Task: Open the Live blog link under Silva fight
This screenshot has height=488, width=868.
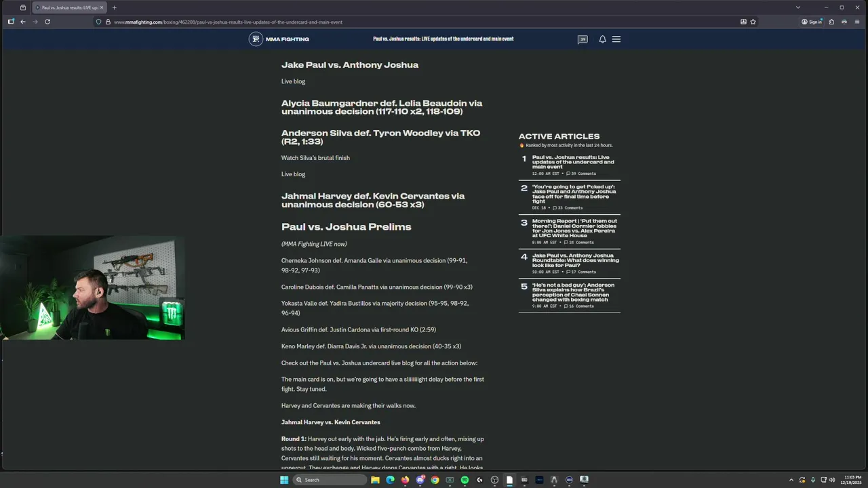Action: (x=293, y=174)
